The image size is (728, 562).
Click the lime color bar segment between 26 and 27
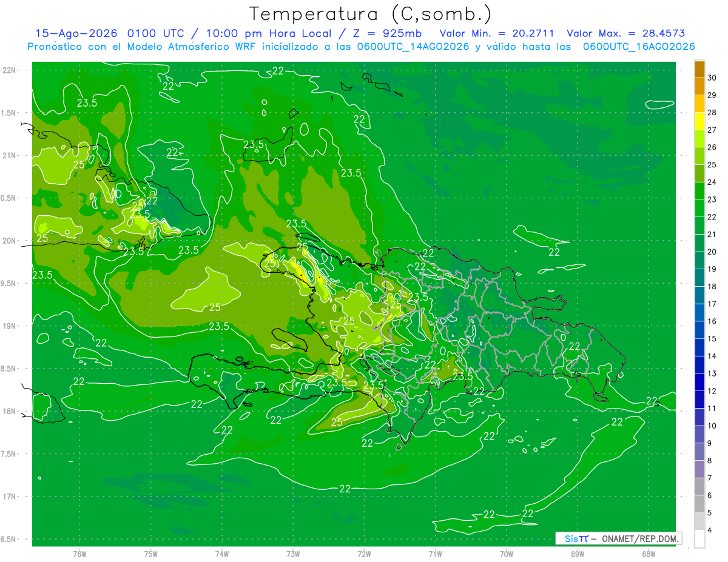(x=699, y=138)
